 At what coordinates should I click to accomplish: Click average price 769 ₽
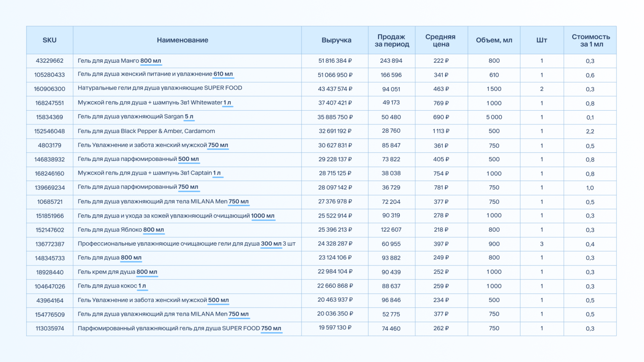(441, 103)
